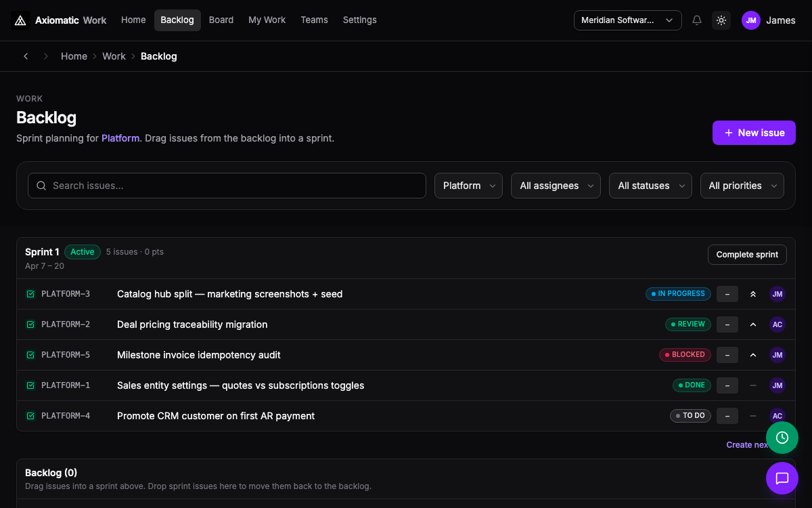Open the All assignees filter dropdown

coord(556,186)
